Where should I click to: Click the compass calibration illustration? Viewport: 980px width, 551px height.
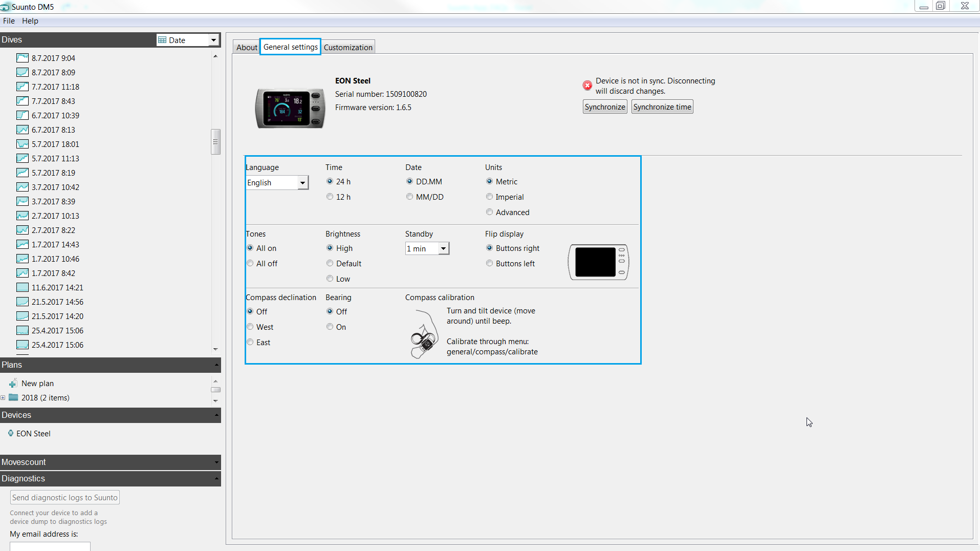click(424, 334)
